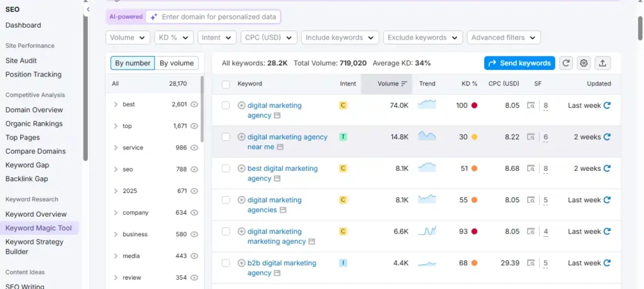Click the Send keywords button
This screenshot has width=644, height=289.
click(x=519, y=63)
